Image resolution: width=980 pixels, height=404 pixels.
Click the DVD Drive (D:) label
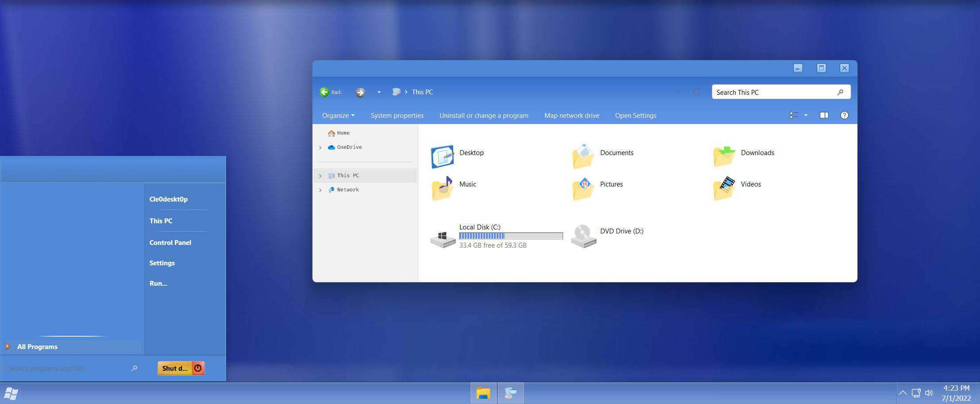coord(621,231)
